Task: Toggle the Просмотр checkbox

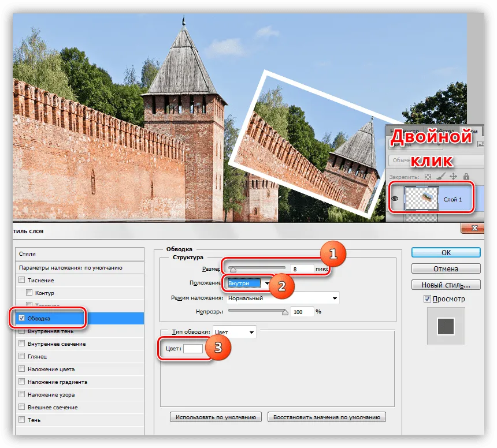Action: pyautogui.click(x=427, y=298)
